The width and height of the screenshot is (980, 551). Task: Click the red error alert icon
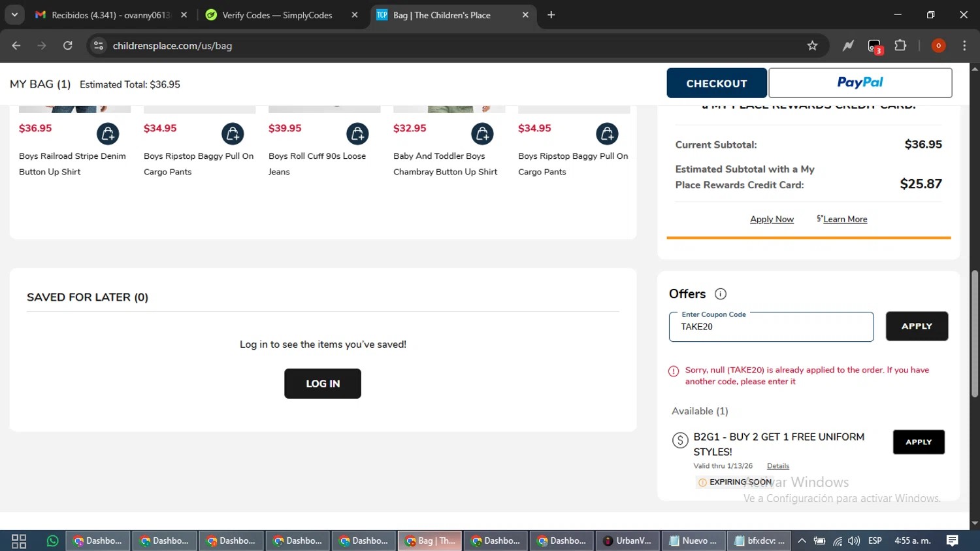(x=674, y=371)
